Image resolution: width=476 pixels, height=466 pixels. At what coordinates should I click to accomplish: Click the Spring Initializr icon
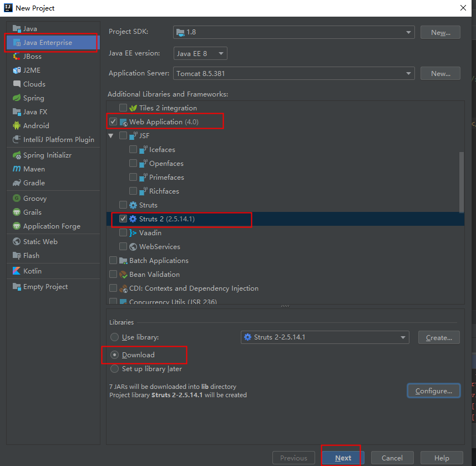coord(17,155)
